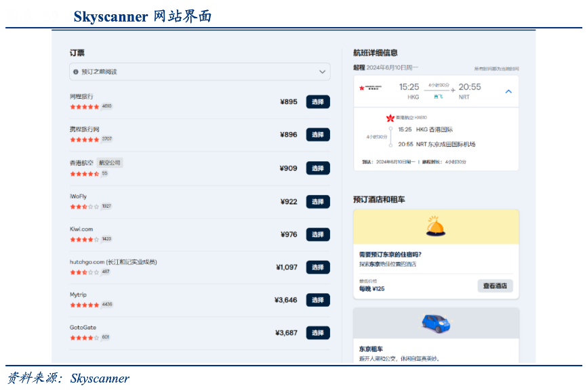Click the star rating under IWoFly
This screenshot has width=587, height=392.
(85, 206)
